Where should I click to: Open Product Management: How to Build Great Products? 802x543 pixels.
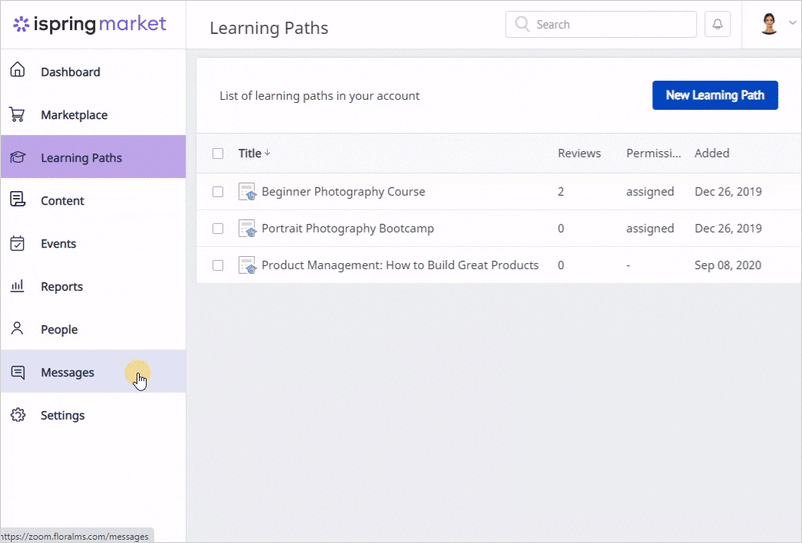point(400,265)
